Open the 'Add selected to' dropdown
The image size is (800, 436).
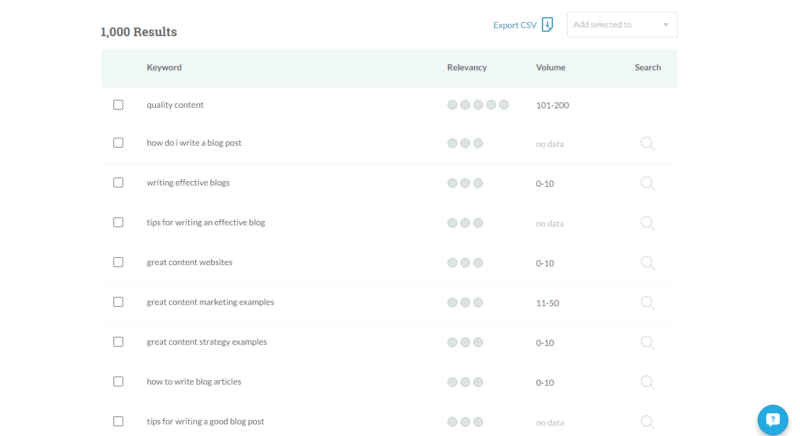622,24
